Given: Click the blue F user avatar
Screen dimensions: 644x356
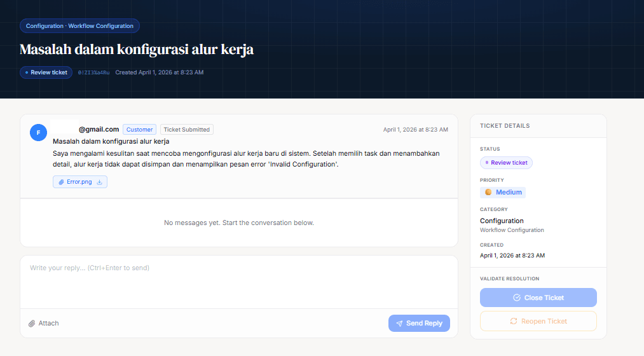Looking at the screenshot, I should click(x=38, y=133).
